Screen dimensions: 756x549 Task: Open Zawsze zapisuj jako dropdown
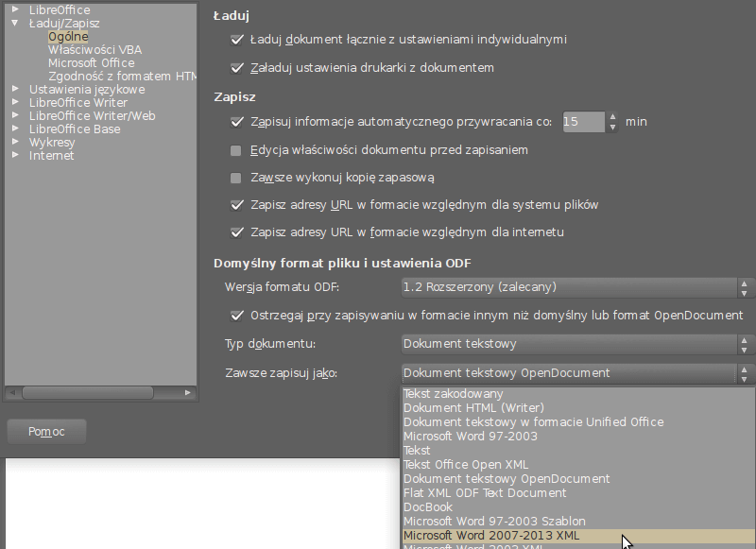click(576, 373)
